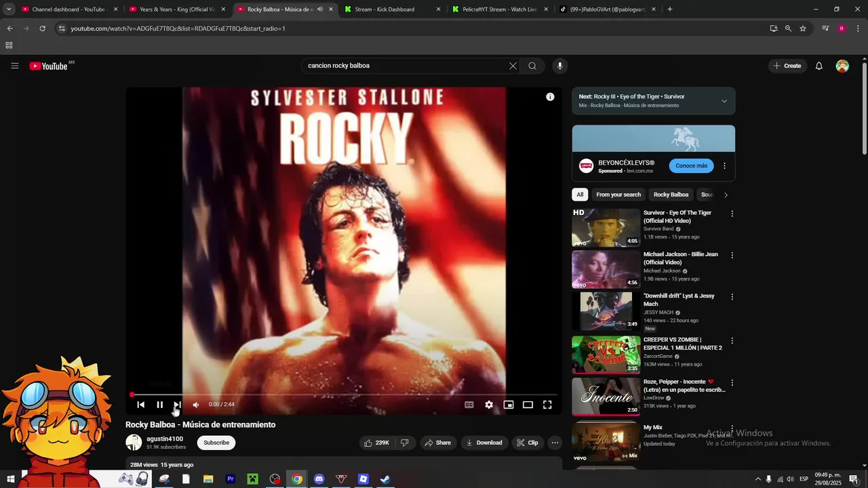Bookmark this page with star
The image size is (868, 488).
803,28
